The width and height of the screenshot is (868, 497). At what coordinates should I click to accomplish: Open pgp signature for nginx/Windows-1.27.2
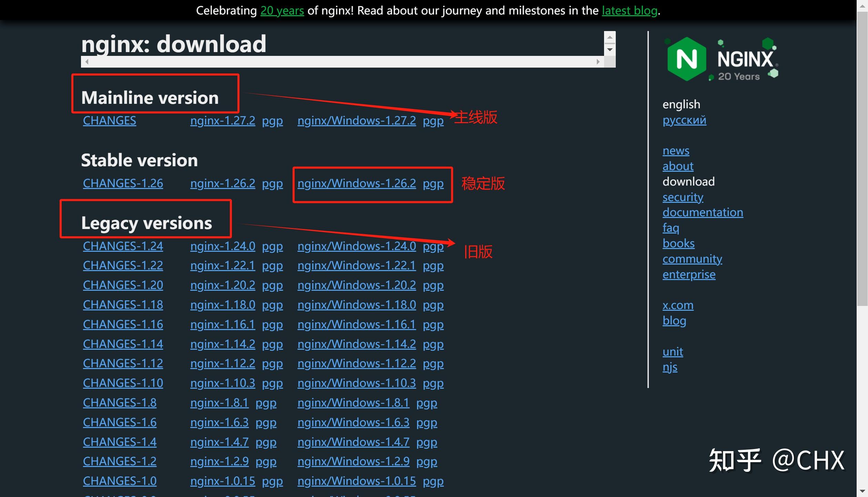tap(433, 121)
